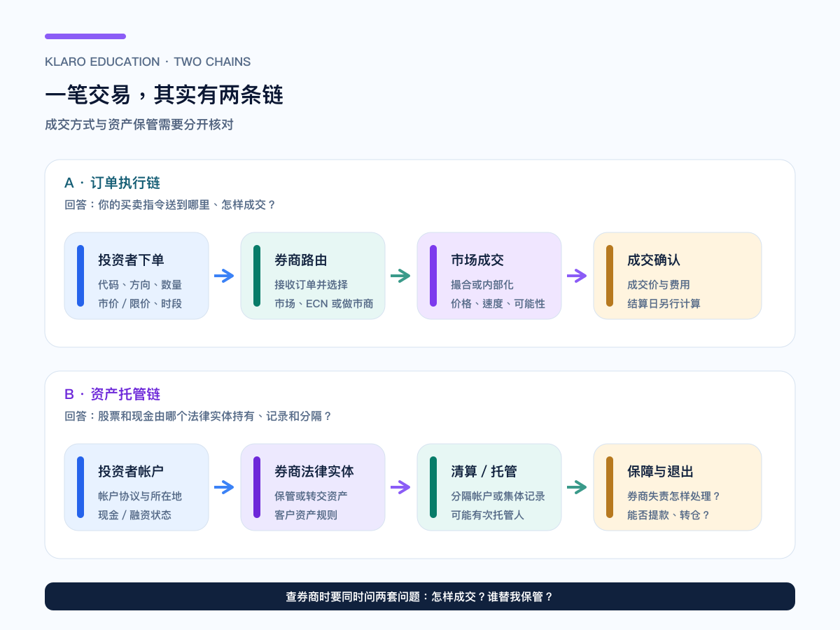The image size is (840, 630).
Task: Click the 投资者下单 card title
Action: [131, 260]
